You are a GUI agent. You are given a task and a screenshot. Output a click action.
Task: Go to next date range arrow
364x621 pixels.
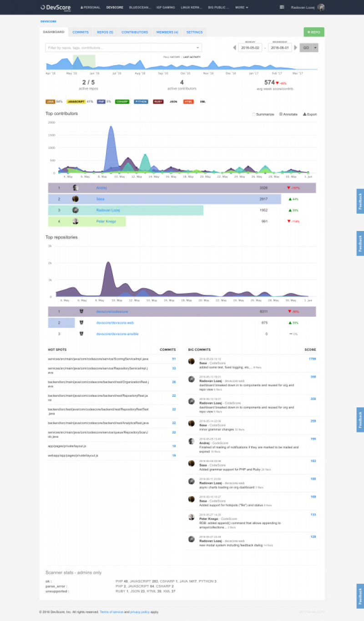(x=297, y=48)
